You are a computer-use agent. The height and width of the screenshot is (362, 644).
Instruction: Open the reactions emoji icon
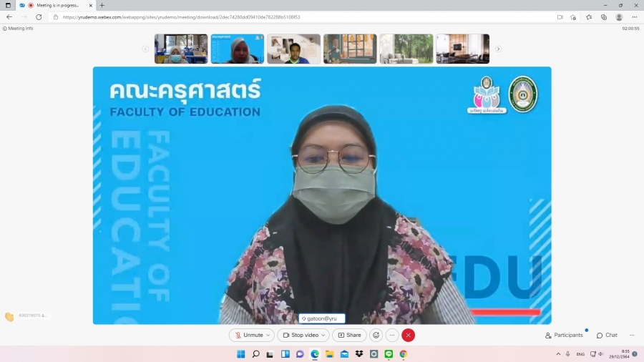point(376,335)
